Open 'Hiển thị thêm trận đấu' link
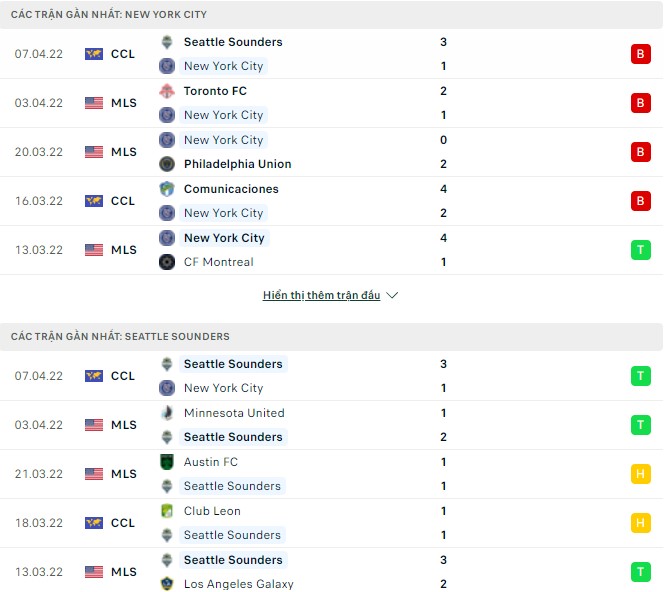This screenshot has height=592, width=670. (x=321, y=296)
